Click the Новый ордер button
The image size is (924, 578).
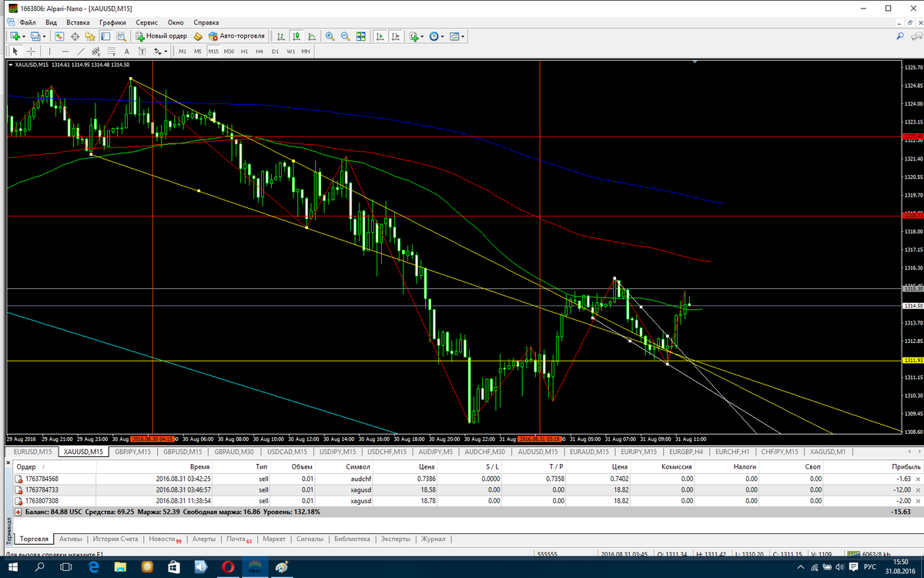(x=162, y=36)
